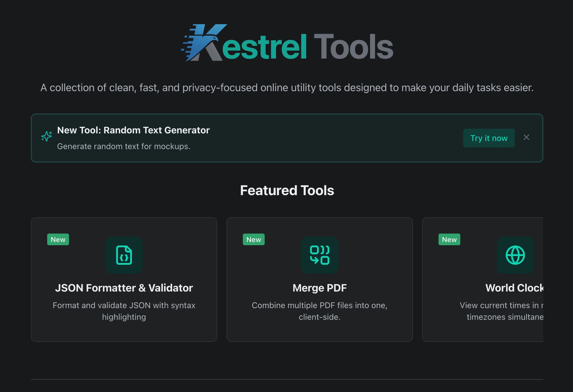Click the Merge PDF arrows icon
573x392 pixels.
coord(319,255)
